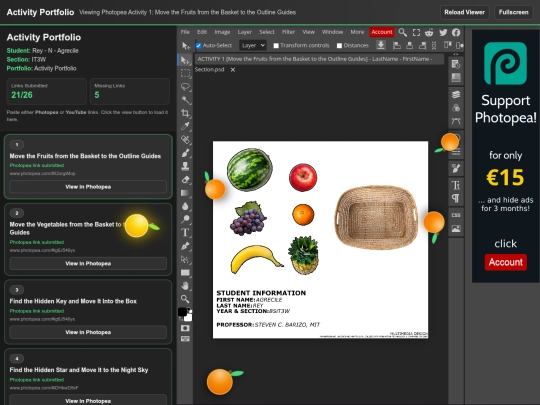Select the Hand tool

185,285
